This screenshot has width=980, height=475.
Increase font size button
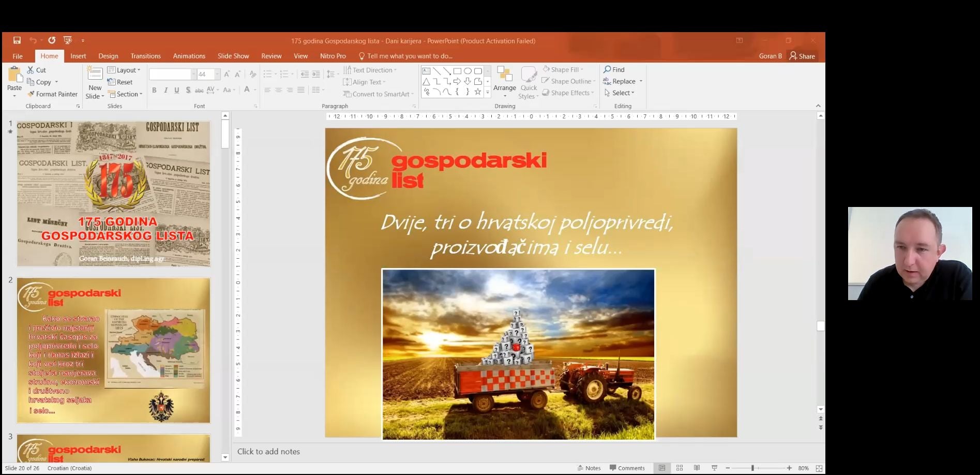point(227,75)
